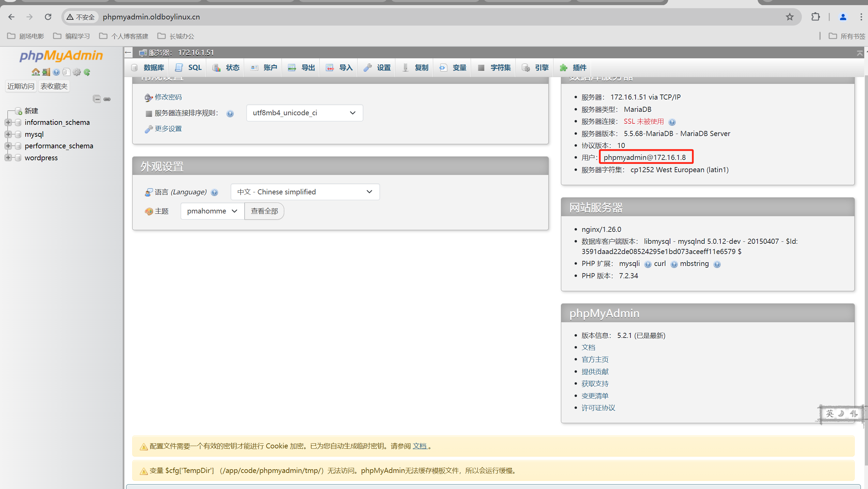
Task: Open 文档 link in the Cookie warning
Action: (x=420, y=446)
